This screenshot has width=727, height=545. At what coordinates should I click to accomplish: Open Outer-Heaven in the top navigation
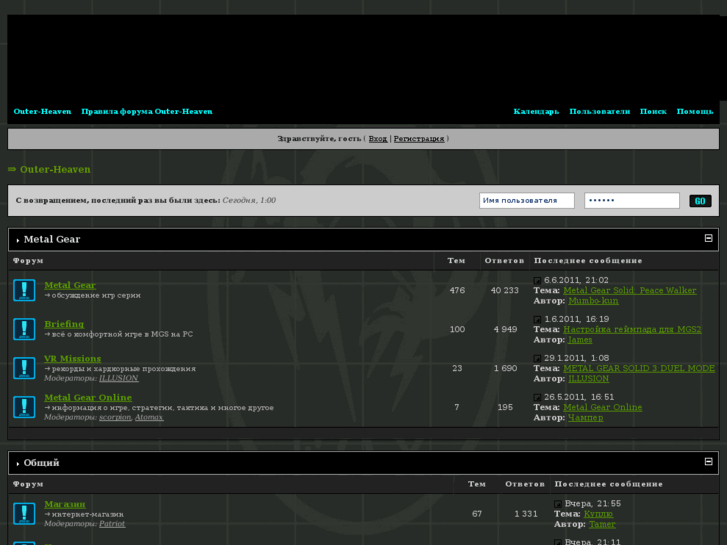coord(42,111)
